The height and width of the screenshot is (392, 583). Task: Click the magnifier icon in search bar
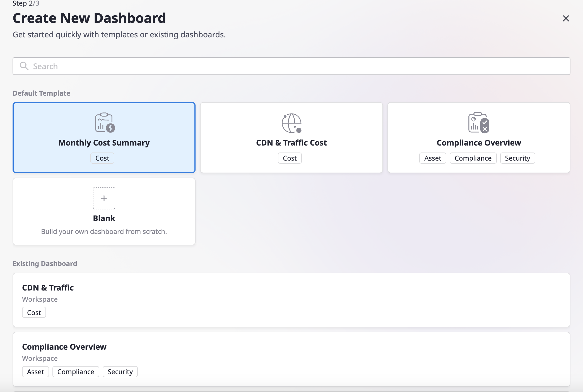coord(24,66)
